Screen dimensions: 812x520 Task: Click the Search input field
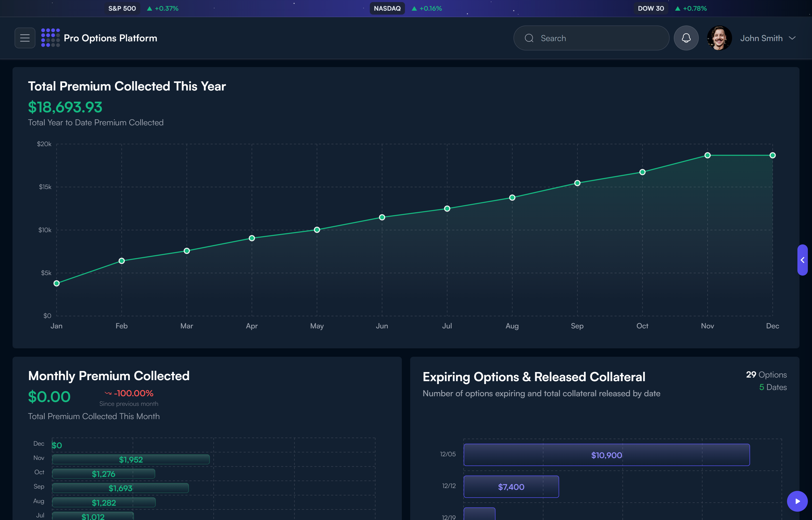pyautogui.click(x=591, y=38)
